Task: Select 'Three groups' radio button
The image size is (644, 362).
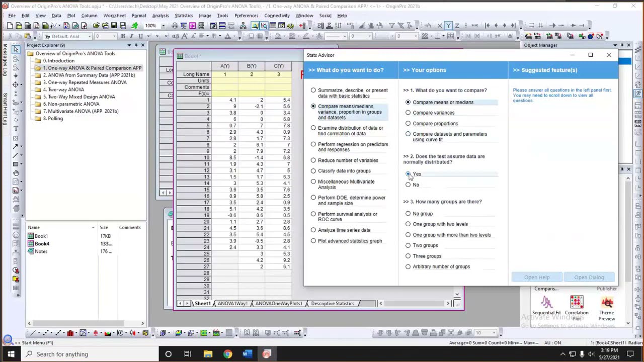Action: click(408, 256)
